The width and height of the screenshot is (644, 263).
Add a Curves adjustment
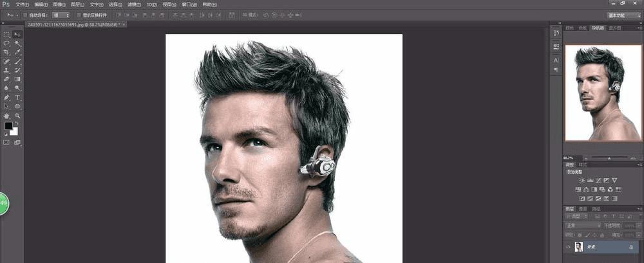pos(598,180)
